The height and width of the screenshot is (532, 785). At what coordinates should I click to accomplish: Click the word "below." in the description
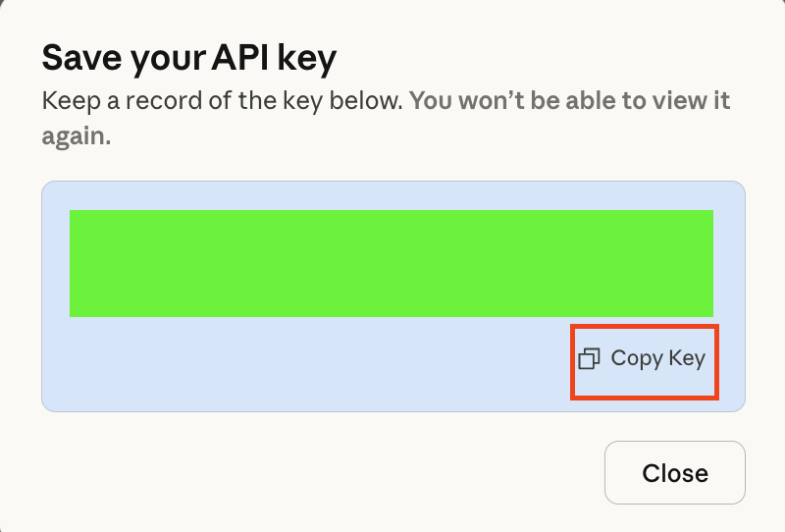pos(371,101)
